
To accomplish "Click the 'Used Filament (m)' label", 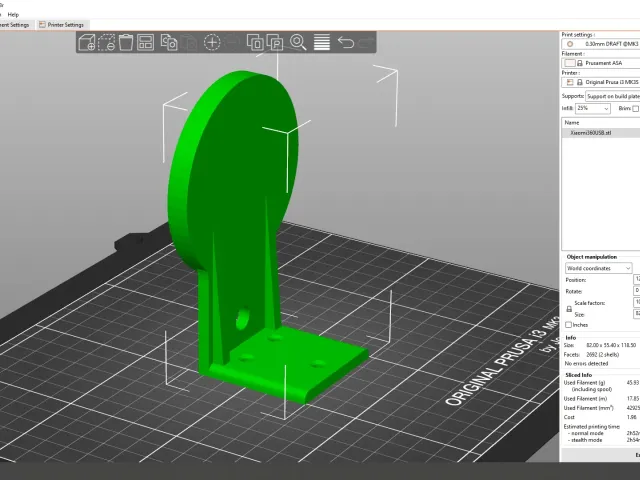I will [585, 399].
